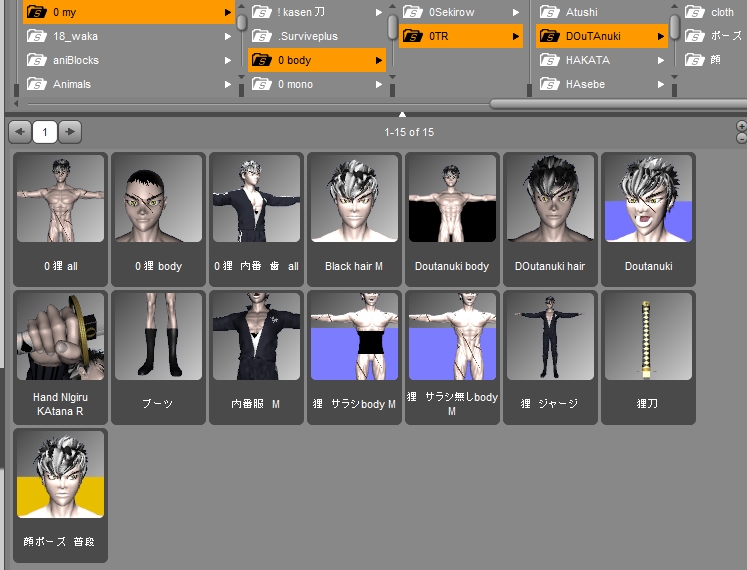Open the 0Sekirow folder
This screenshot has height=570, width=747.
461,12
